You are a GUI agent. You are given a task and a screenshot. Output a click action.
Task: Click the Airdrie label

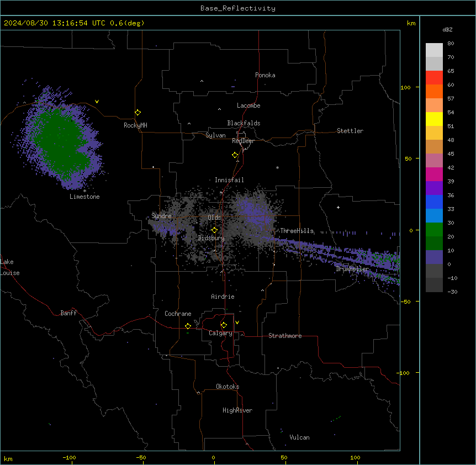(x=223, y=297)
